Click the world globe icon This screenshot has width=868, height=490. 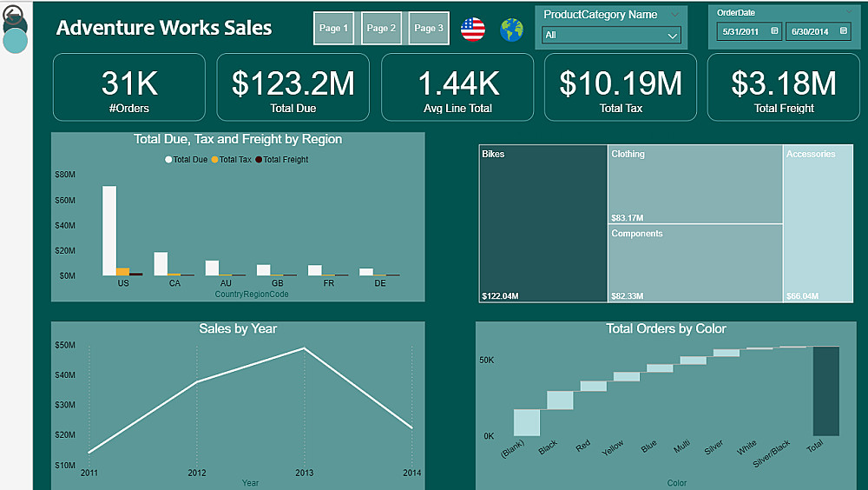tap(511, 30)
